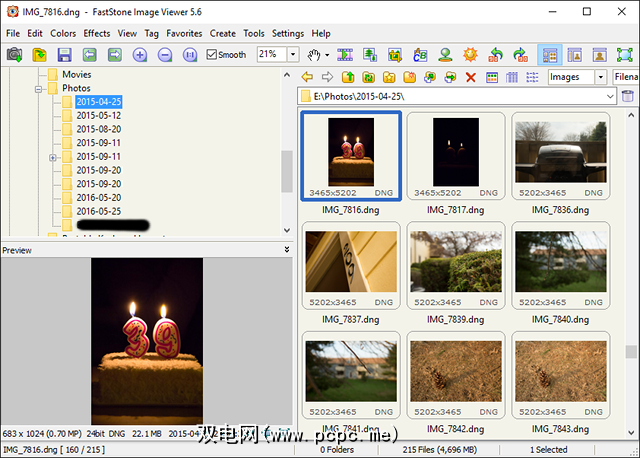Expand the folder path address dropdown
Viewport: 640px width, 458px height.
[608, 96]
